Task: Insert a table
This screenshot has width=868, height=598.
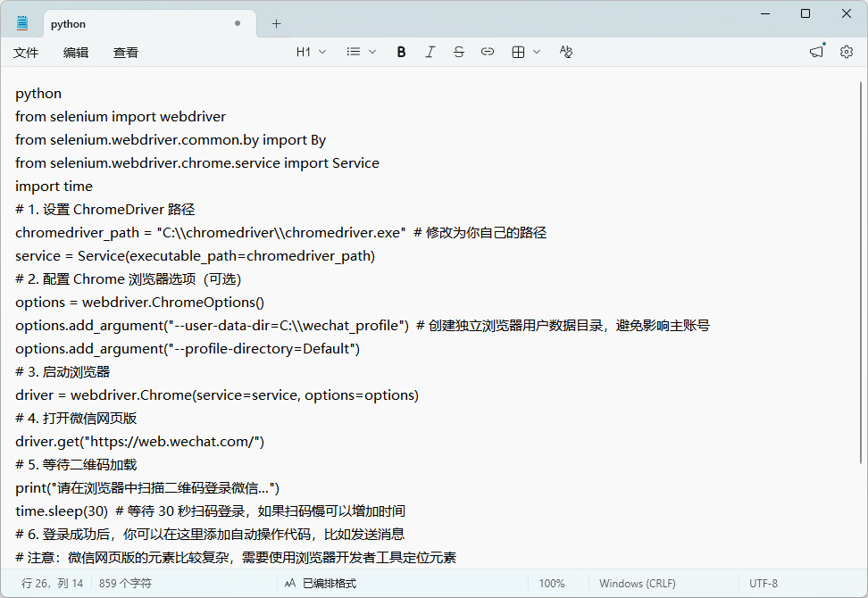Action: click(518, 52)
